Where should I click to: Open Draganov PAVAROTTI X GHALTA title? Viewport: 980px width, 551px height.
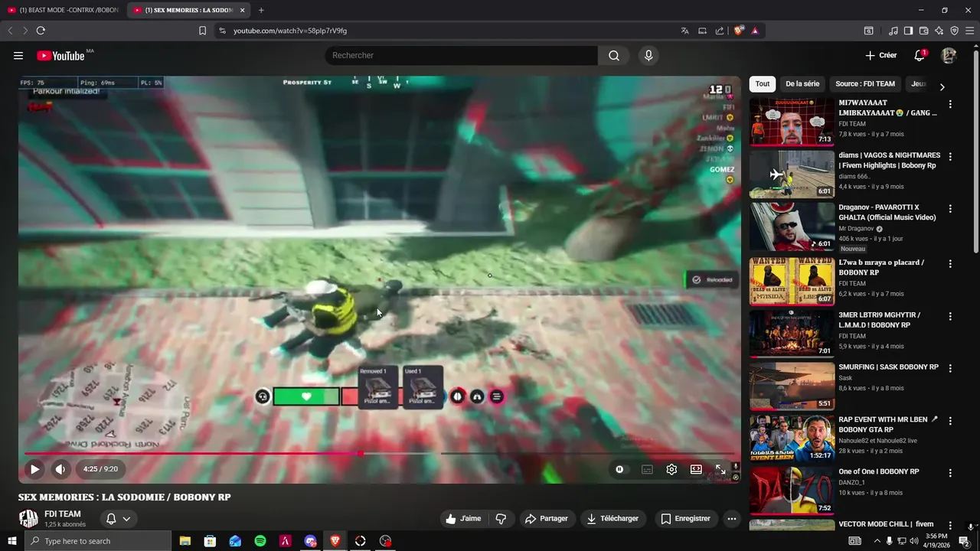tap(888, 212)
